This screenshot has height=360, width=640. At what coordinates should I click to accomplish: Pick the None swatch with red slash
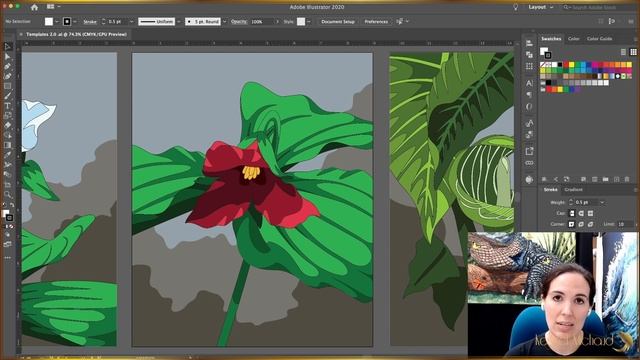click(x=543, y=64)
